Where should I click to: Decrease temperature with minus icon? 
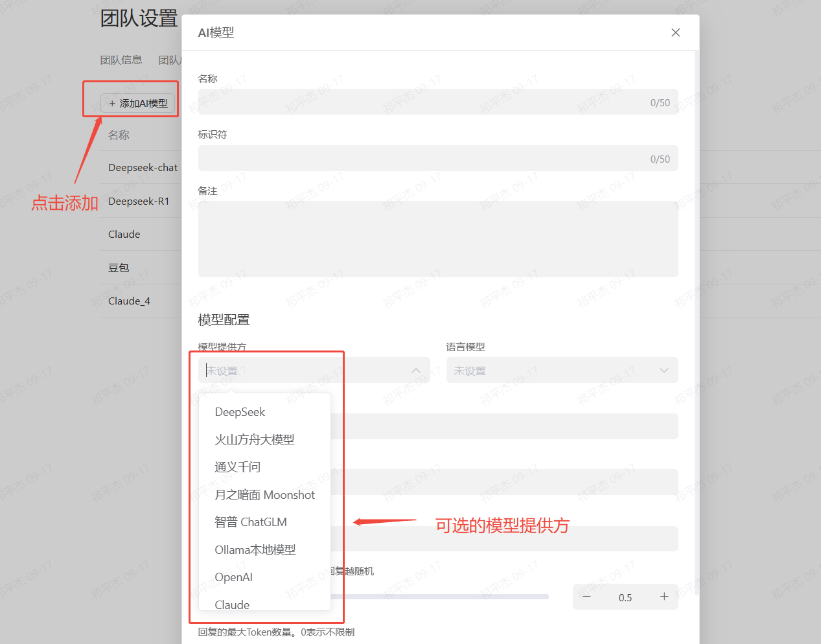pyautogui.click(x=586, y=597)
